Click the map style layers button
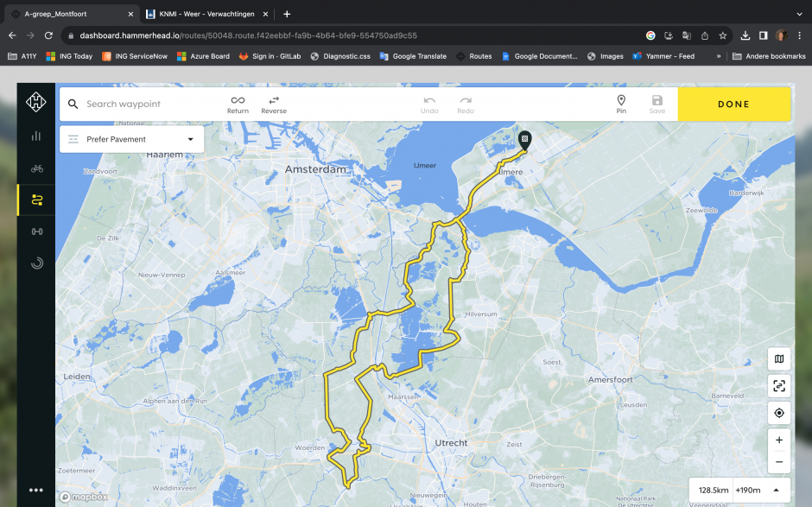 (x=779, y=358)
